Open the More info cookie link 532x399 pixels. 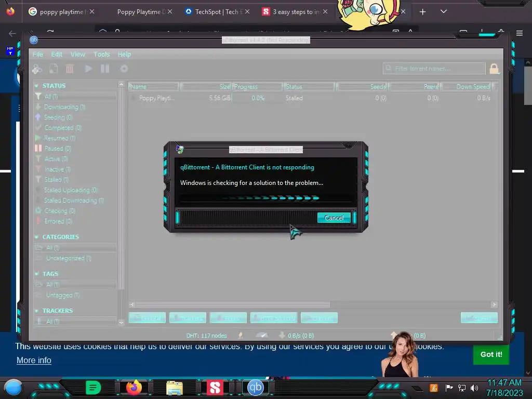pyautogui.click(x=34, y=361)
